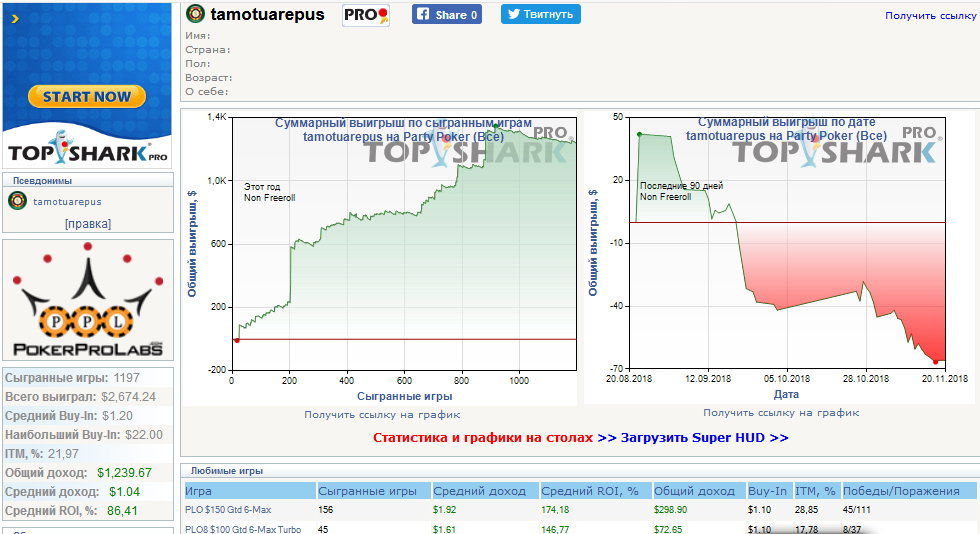Sort by Победы/Поражения column header
The image size is (980, 534).
(909, 491)
